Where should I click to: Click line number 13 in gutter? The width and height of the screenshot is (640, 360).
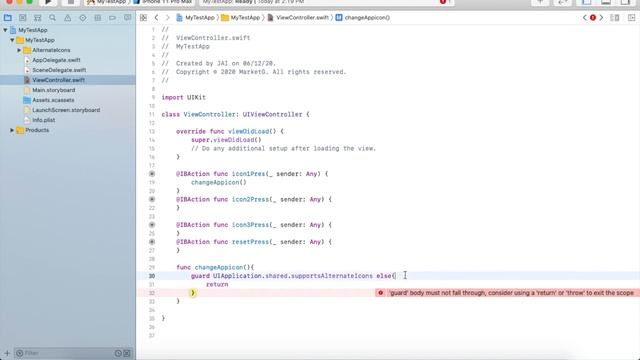point(152,131)
